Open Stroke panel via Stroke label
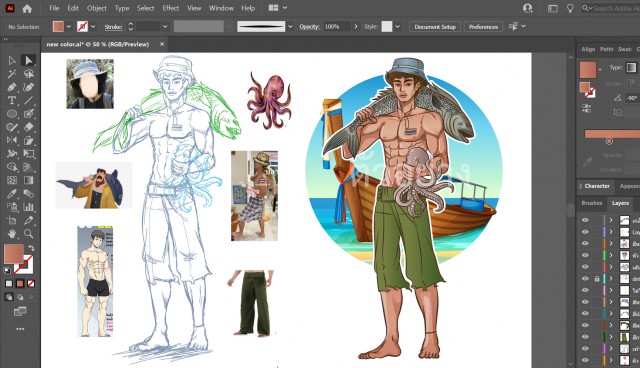Screen dimensions: 640x368 pos(113,27)
